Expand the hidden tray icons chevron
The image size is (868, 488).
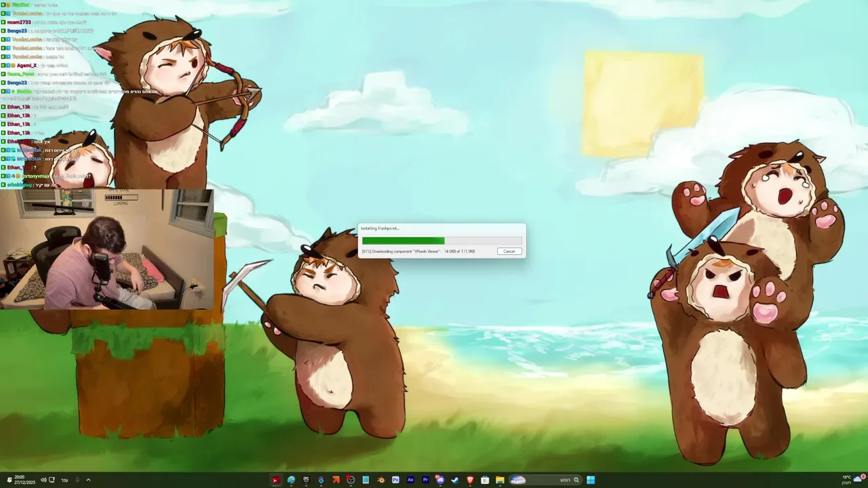[88, 480]
